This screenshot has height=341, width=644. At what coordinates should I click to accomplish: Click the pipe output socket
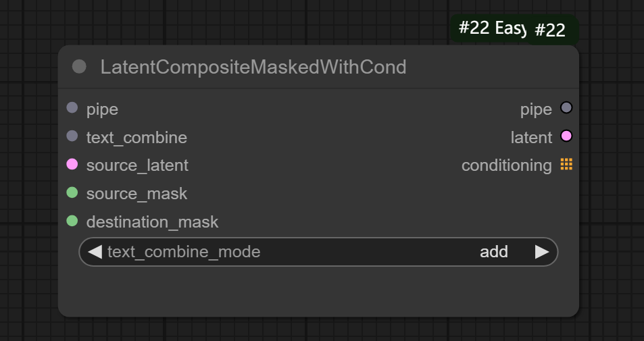(x=566, y=108)
